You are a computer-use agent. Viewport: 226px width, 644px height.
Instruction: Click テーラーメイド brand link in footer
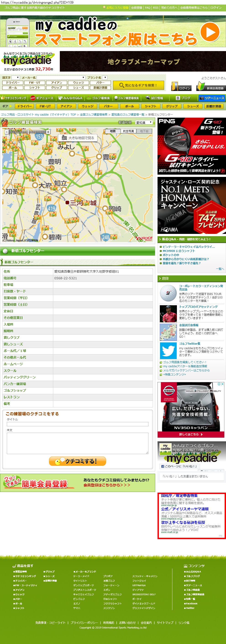point(81,576)
